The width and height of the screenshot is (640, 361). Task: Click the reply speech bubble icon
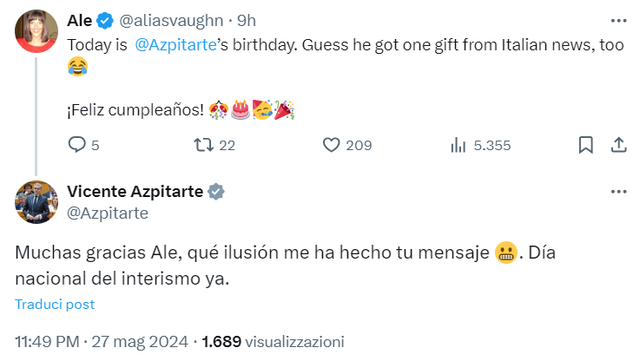pyautogui.click(x=76, y=145)
